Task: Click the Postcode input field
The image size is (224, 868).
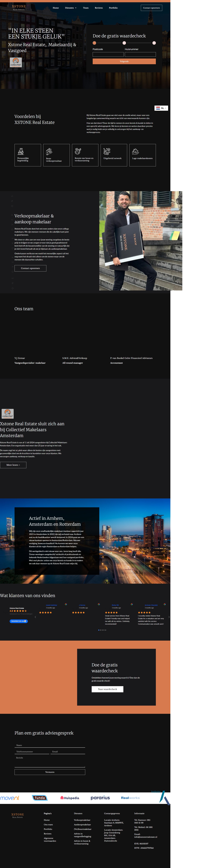Action: click(x=108, y=54)
